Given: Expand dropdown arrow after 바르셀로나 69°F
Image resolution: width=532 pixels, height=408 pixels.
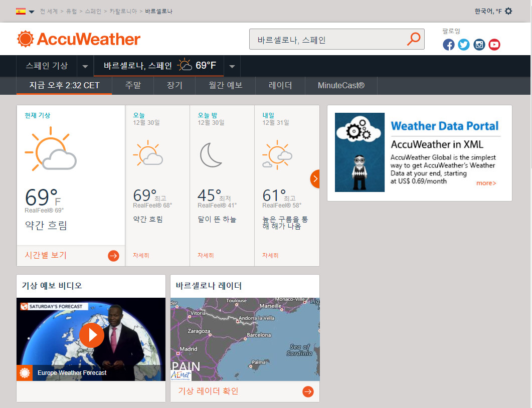Looking at the screenshot, I should [x=232, y=66].
